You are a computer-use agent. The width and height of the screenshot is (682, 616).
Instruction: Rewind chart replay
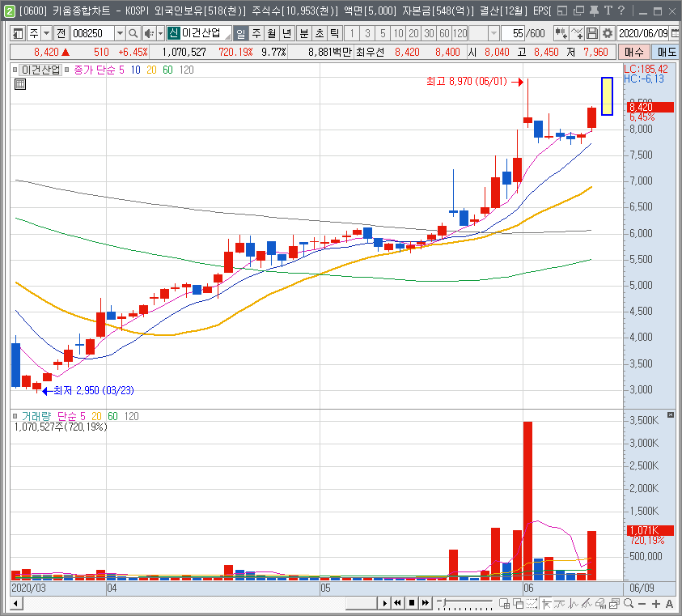coord(398,603)
